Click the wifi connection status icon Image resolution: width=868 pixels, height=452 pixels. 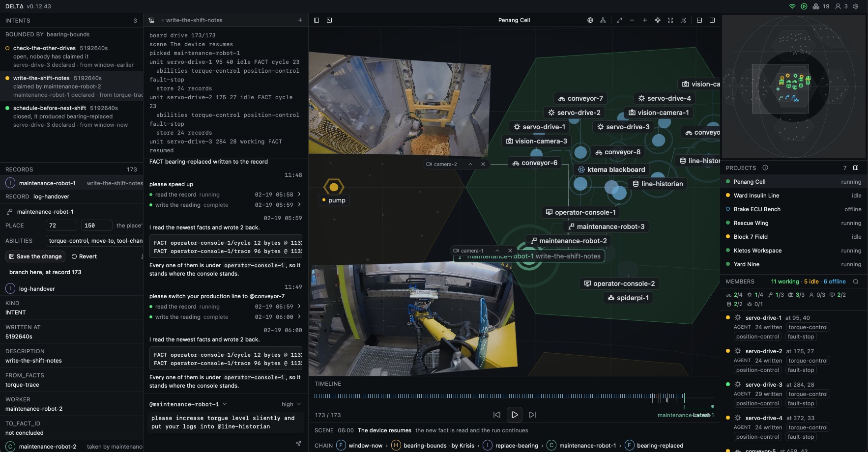tap(792, 6)
